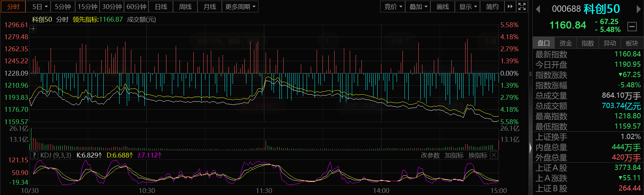The image size is (644, 195).
Task: Click the 000688 stock code
Action: pyautogui.click(x=566, y=9)
